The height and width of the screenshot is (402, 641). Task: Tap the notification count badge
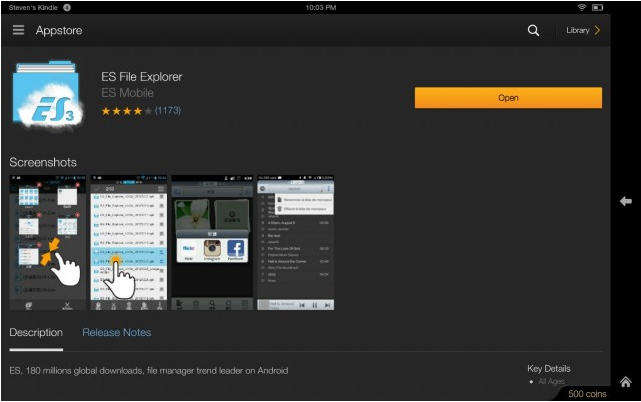[x=67, y=7]
